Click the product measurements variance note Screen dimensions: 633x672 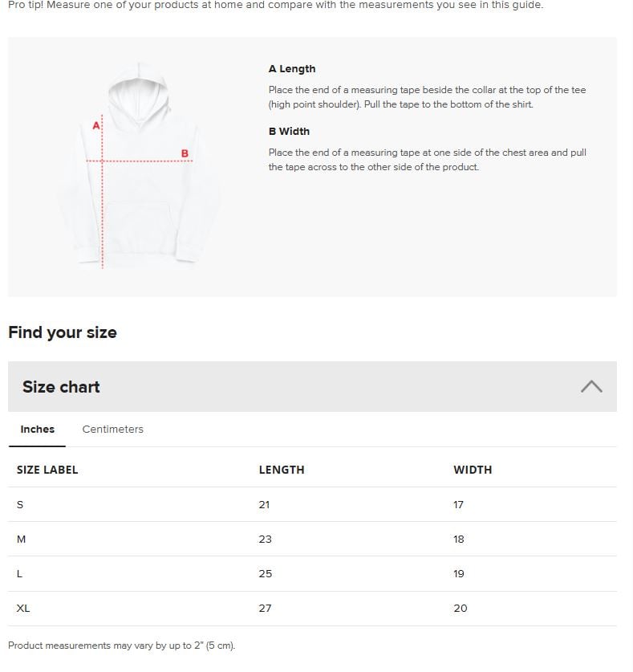(x=122, y=646)
